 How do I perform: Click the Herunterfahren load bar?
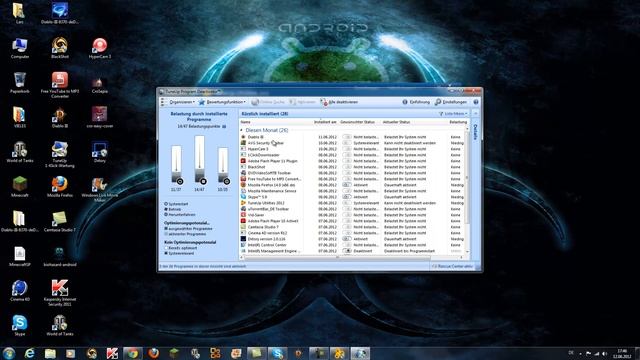coord(223,166)
